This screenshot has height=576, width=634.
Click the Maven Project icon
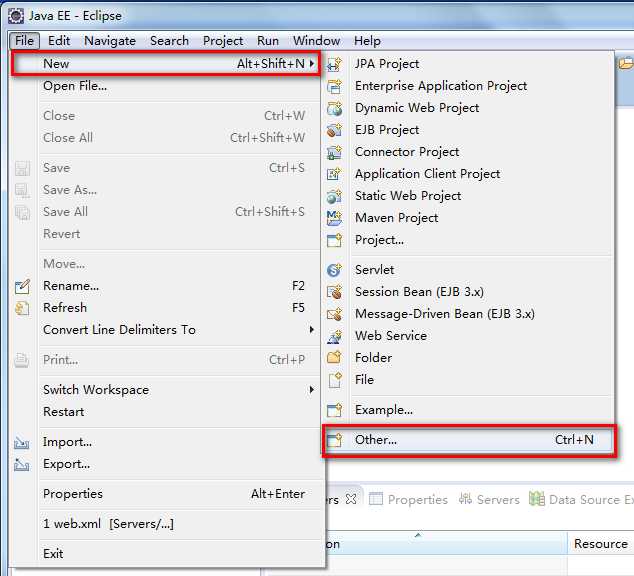[x=334, y=218]
